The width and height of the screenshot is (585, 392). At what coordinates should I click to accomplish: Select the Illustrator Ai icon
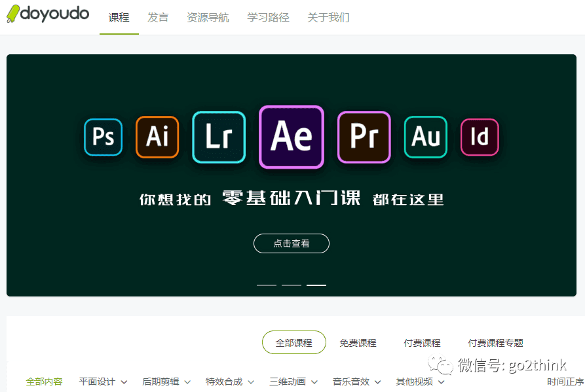tap(157, 137)
